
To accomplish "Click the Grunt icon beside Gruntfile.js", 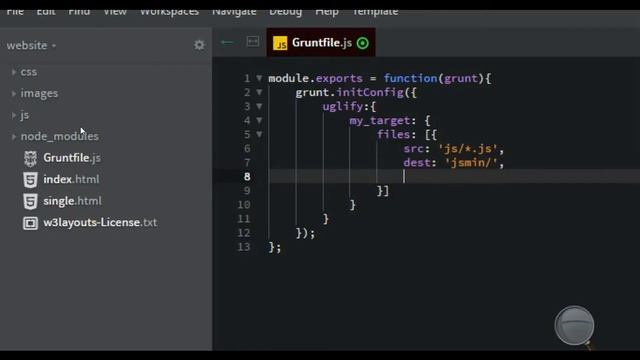I will point(30,159).
